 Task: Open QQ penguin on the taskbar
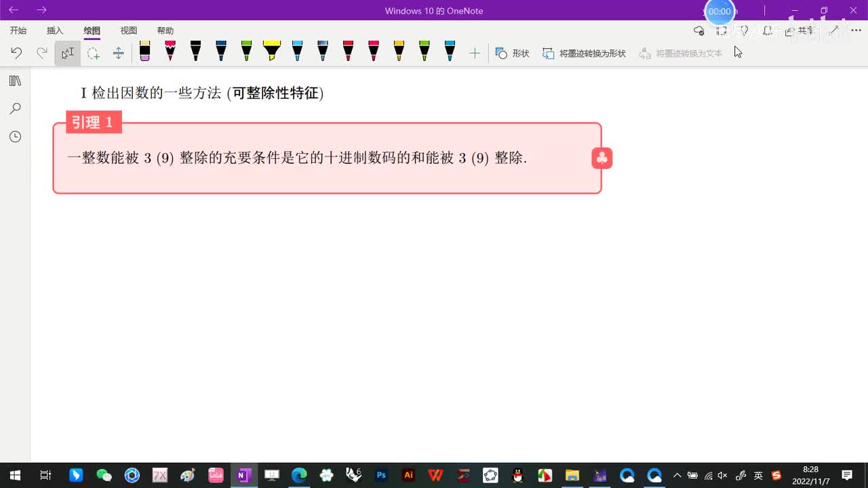point(517,475)
